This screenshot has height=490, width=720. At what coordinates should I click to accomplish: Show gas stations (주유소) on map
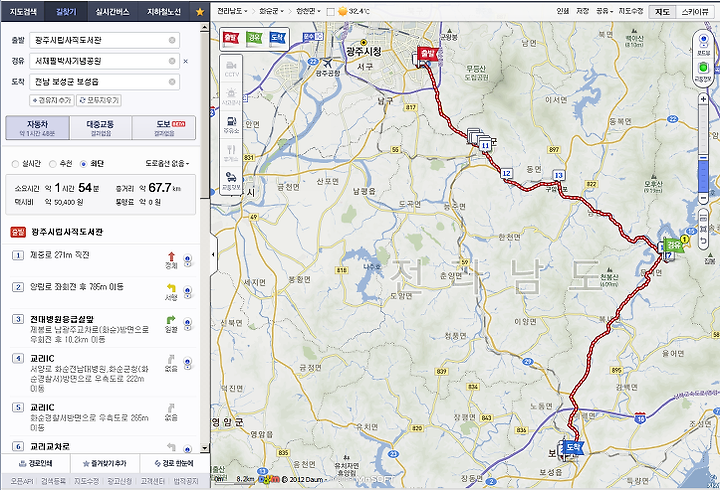pyautogui.click(x=231, y=124)
